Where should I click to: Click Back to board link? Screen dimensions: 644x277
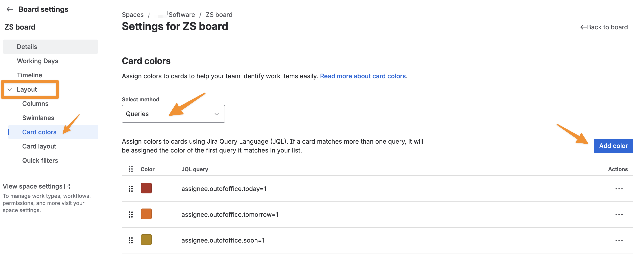(604, 27)
